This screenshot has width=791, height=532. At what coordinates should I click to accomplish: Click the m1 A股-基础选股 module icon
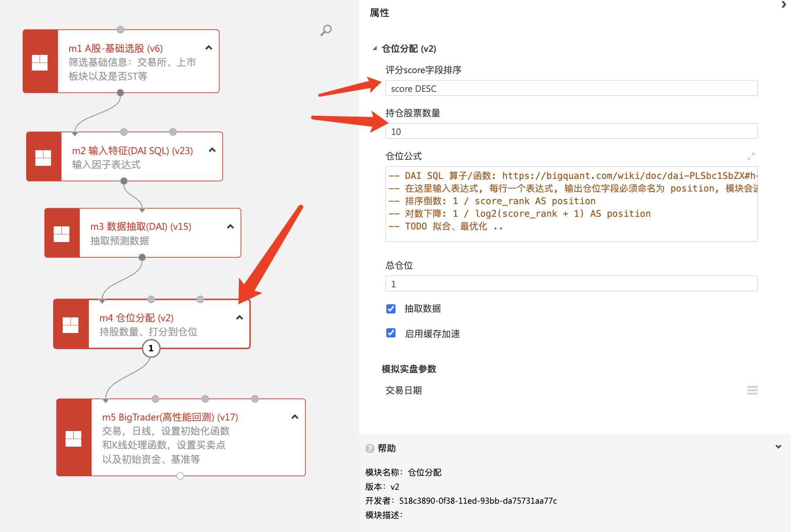40,62
